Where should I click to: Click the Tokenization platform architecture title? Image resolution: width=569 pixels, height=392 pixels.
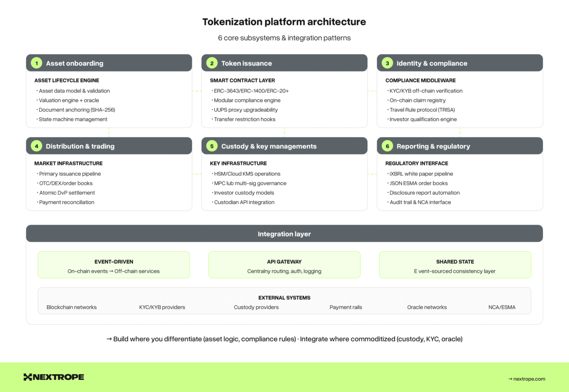point(284,22)
